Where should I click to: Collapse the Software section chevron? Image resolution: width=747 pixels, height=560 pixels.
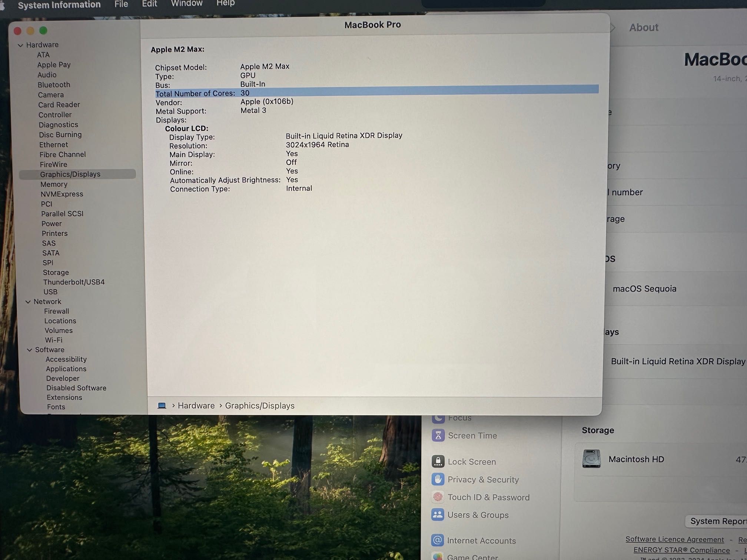(29, 350)
